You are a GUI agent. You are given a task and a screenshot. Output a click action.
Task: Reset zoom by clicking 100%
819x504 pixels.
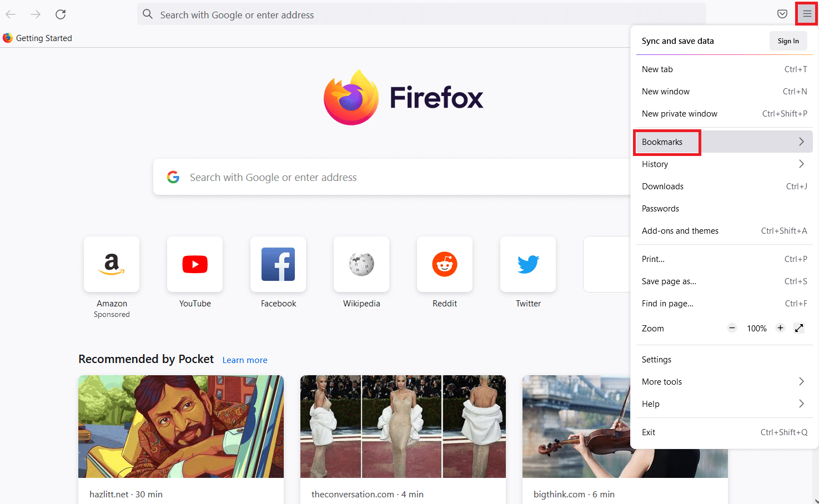click(x=756, y=329)
